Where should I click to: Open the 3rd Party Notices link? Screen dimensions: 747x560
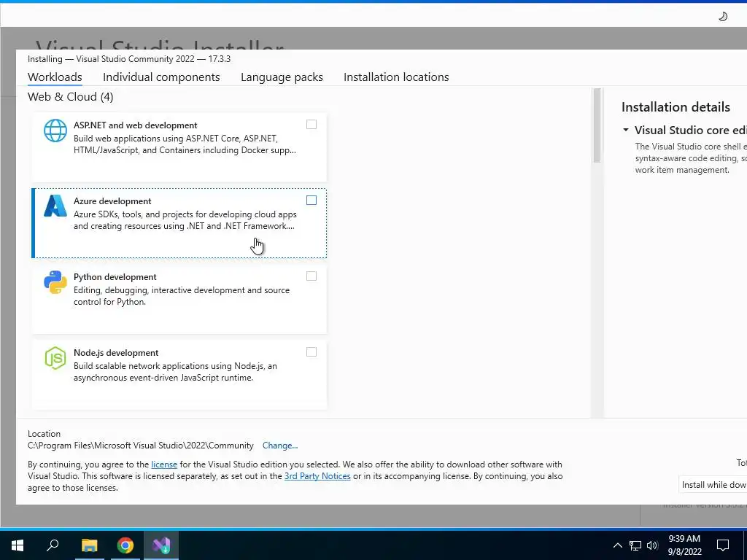pos(317,475)
